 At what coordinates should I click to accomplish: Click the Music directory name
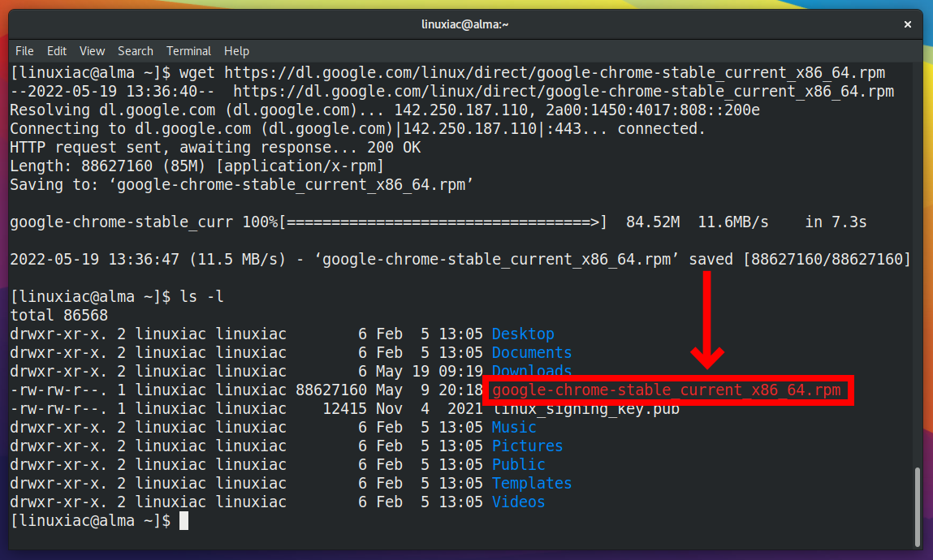pos(514,428)
